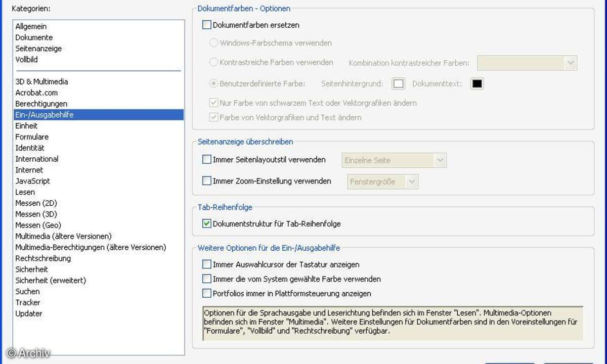The height and width of the screenshot is (364, 607).
Task: Uncheck Dokumentstruktur für Tab-Reihenfolge
Action: click(x=206, y=223)
